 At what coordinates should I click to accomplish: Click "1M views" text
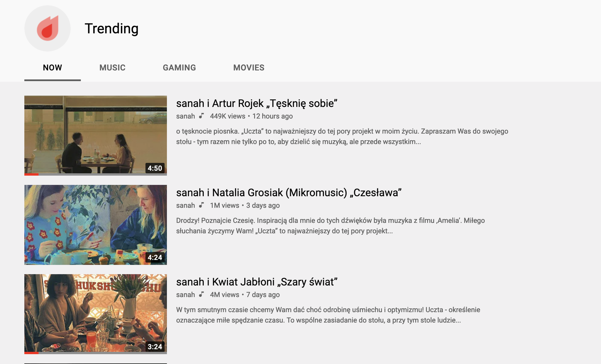click(x=225, y=205)
